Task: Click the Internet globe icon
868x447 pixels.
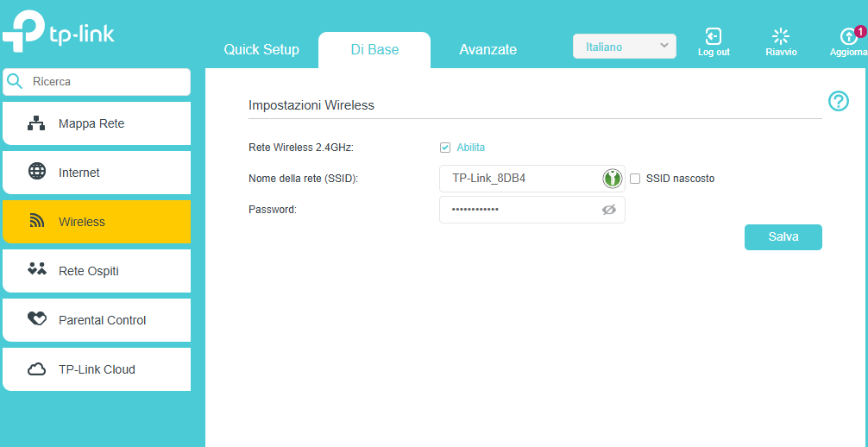Action: (x=37, y=173)
